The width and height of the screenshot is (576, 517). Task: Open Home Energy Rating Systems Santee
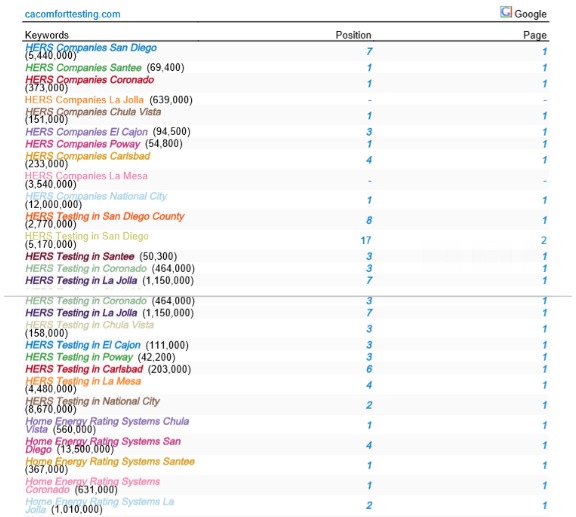(x=110, y=461)
